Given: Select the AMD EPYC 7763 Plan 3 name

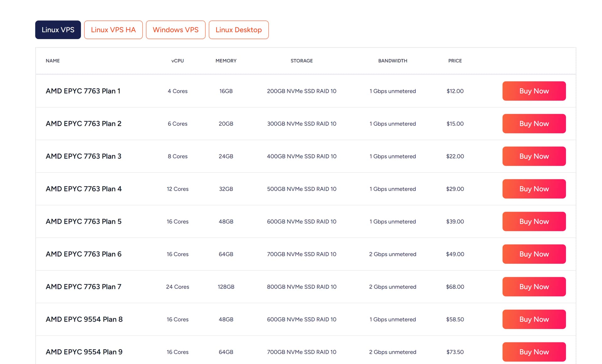Looking at the screenshot, I should (83, 156).
